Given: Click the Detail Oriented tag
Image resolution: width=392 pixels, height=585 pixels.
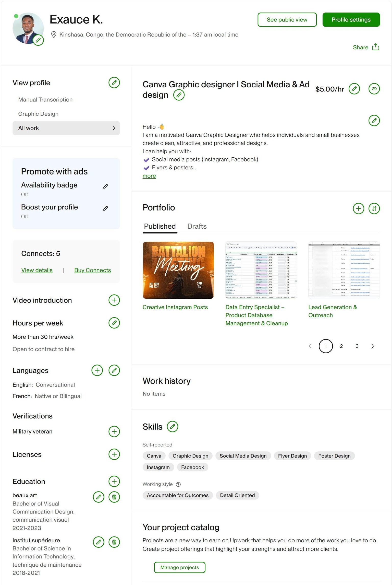Looking at the screenshot, I should click(237, 495).
